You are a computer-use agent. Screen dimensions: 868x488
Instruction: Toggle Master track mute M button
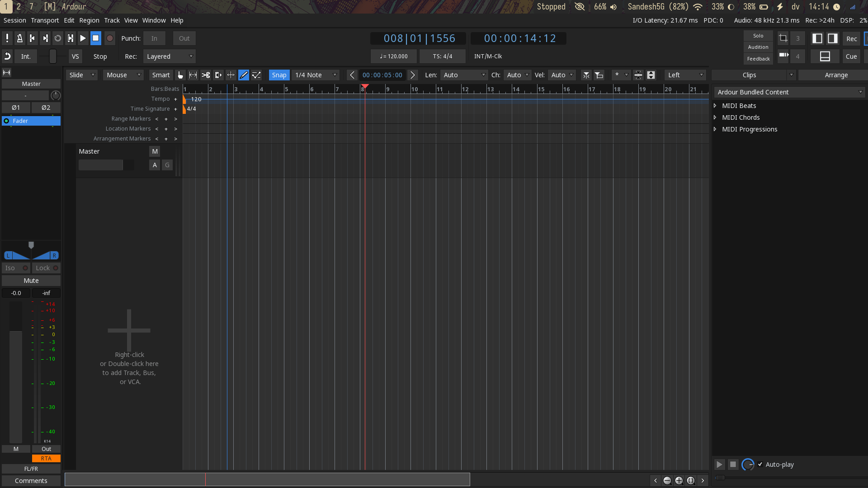[155, 151]
